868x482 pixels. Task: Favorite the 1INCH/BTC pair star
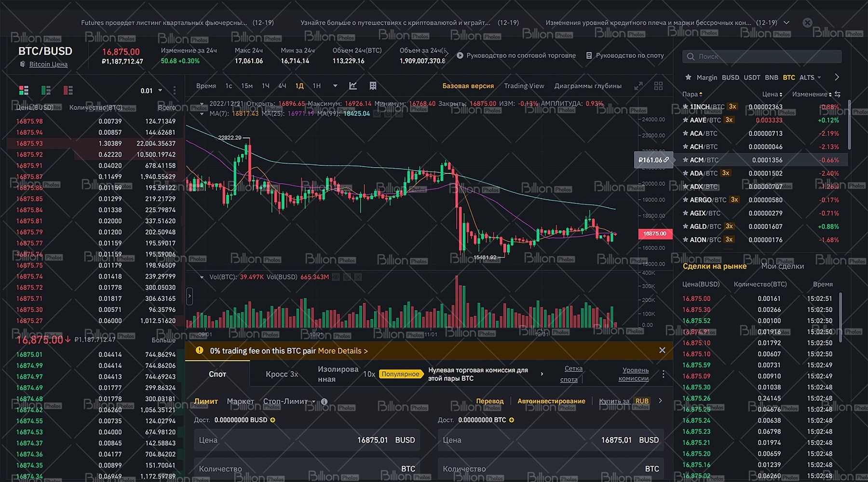(x=685, y=107)
